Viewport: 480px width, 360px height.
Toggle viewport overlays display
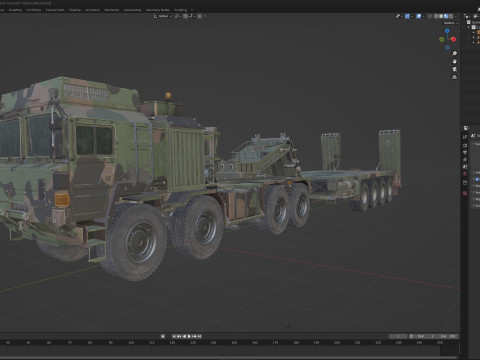coord(419,16)
